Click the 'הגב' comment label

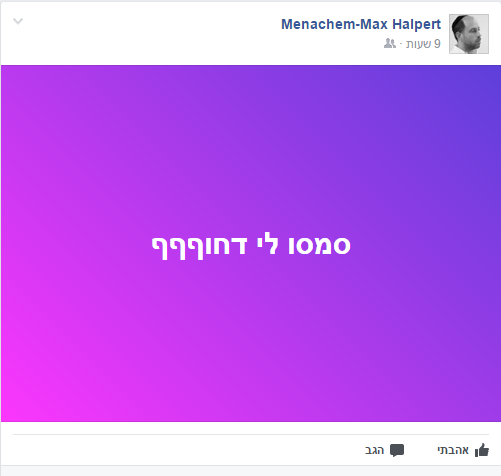[374, 450]
